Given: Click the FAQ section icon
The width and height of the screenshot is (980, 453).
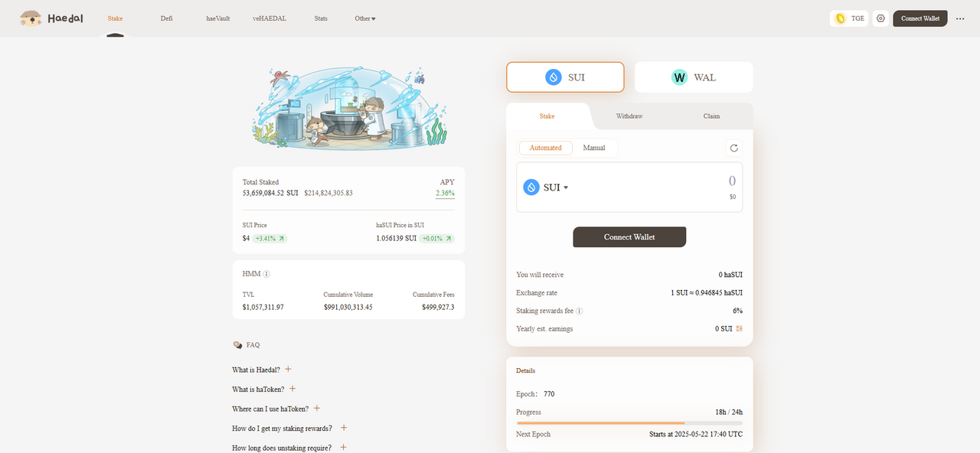Looking at the screenshot, I should [x=237, y=345].
